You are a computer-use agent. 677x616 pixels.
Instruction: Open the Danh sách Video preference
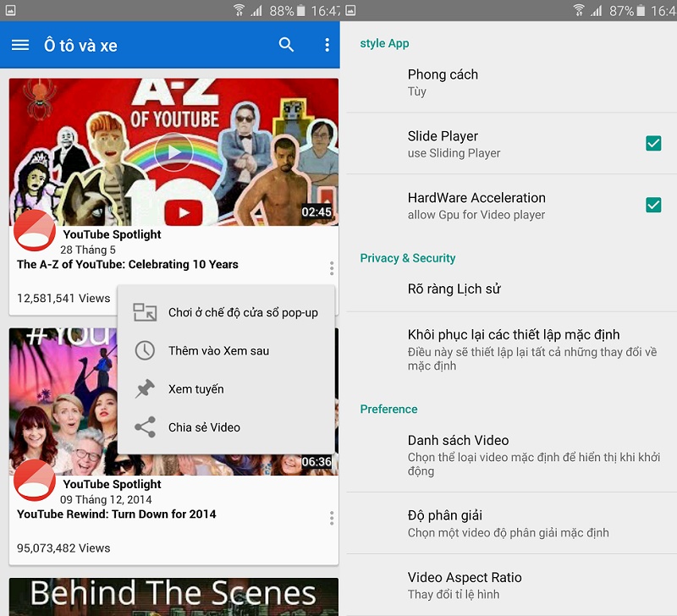tap(512, 455)
